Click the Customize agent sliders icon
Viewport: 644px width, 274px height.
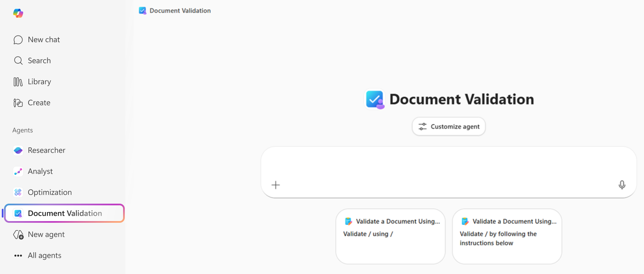pos(423,127)
